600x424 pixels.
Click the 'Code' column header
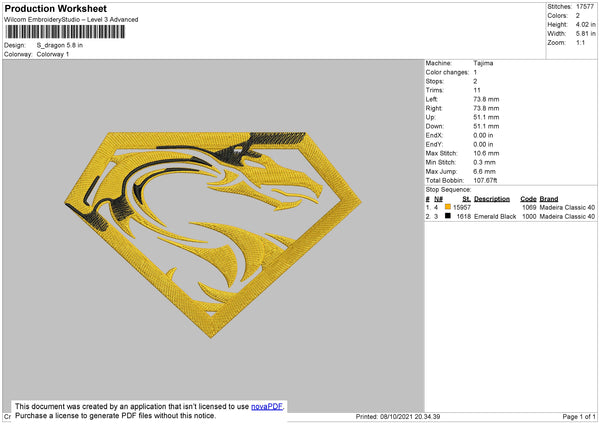(528, 199)
